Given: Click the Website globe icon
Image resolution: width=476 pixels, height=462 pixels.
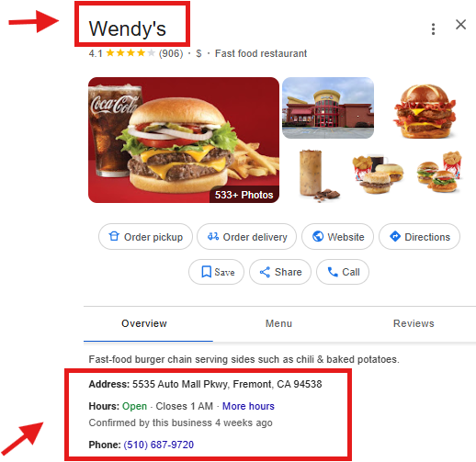Looking at the screenshot, I should point(318,236).
